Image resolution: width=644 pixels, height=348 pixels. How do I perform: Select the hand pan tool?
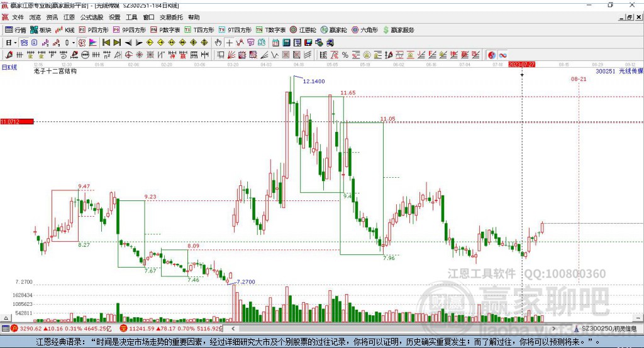coord(218,43)
